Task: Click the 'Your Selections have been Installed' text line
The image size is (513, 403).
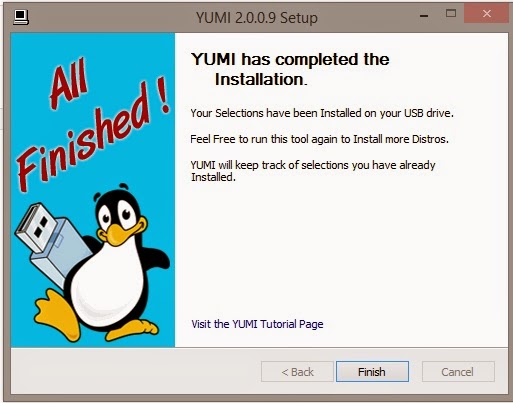Action: coord(322,113)
